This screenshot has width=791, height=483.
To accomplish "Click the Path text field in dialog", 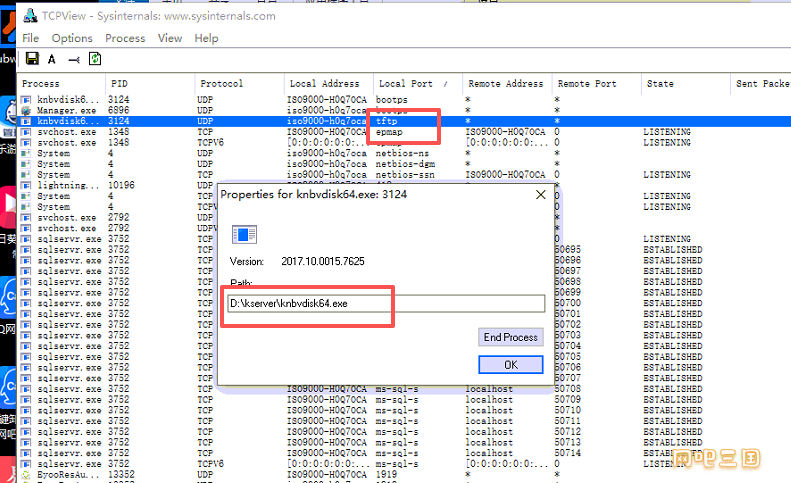I will pyautogui.click(x=385, y=303).
